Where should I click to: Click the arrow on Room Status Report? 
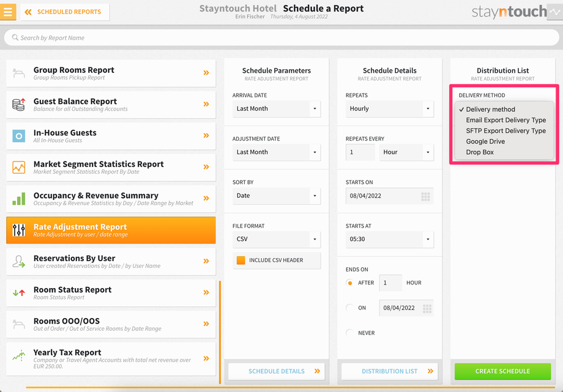(x=206, y=292)
